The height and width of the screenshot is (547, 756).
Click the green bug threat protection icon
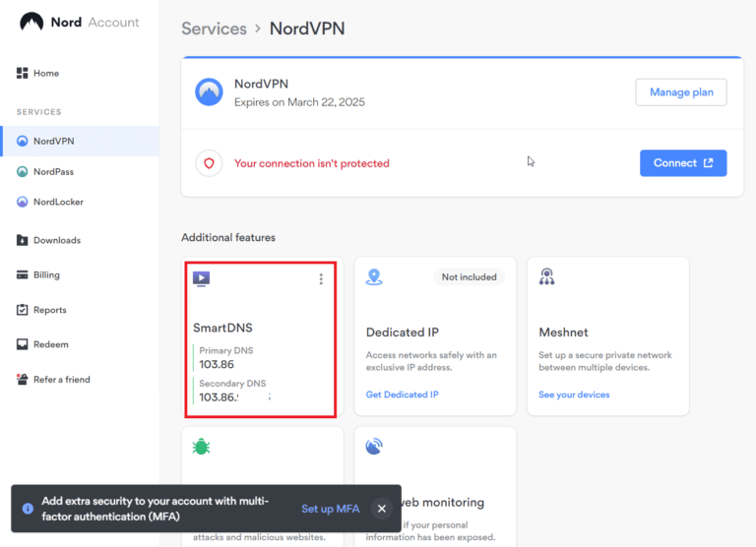(201, 447)
